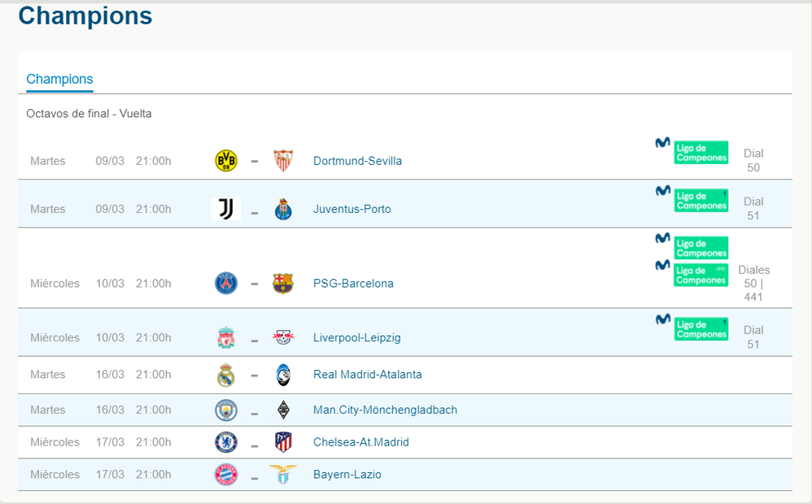Select the Manchester City crest

(x=226, y=410)
